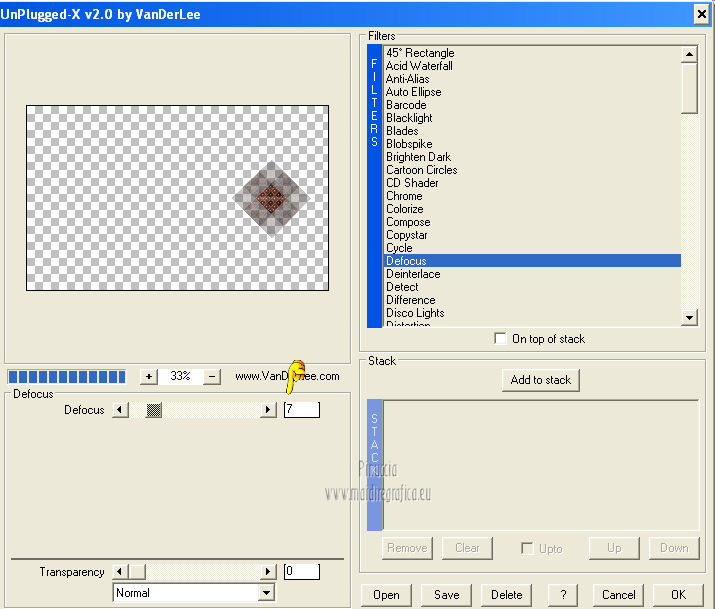This screenshot has height=609, width=715.
Task: Click the Transparency slider thumb
Action: click(x=137, y=572)
